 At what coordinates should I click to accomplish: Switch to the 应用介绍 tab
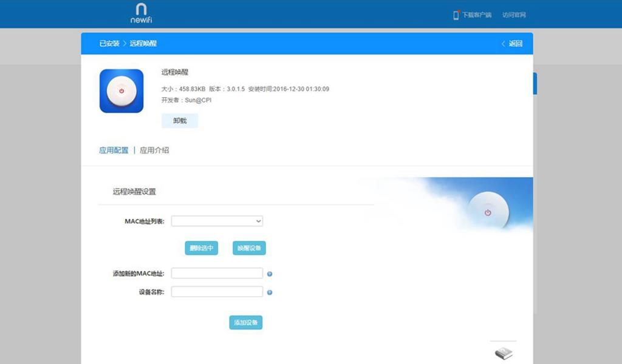point(155,150)
